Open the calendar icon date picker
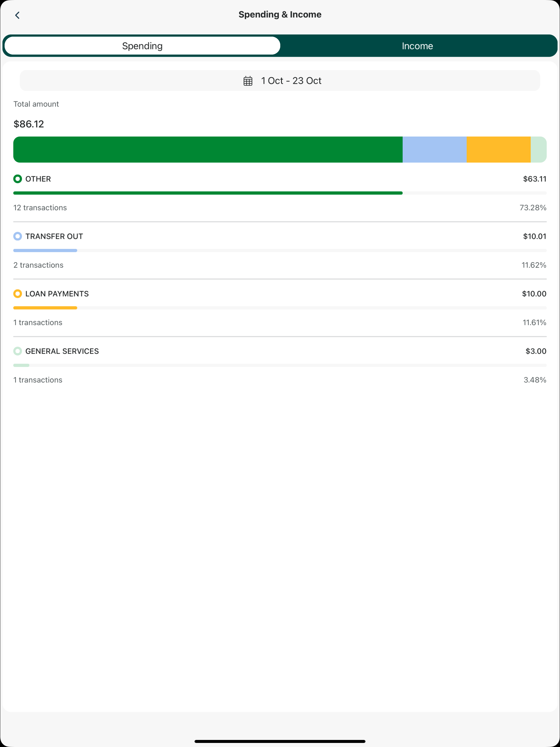Screen dimensions: 560x747 pyautogui.click(x=248, y=81)
